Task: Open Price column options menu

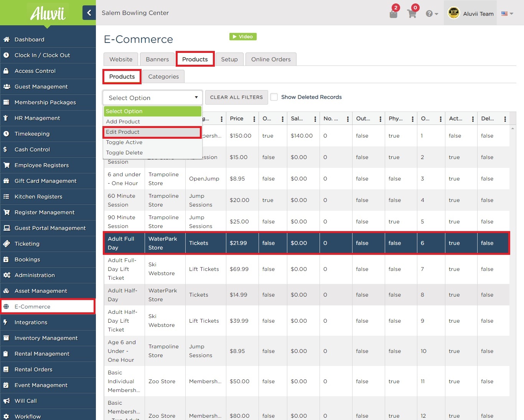Action: click(254, 119)
